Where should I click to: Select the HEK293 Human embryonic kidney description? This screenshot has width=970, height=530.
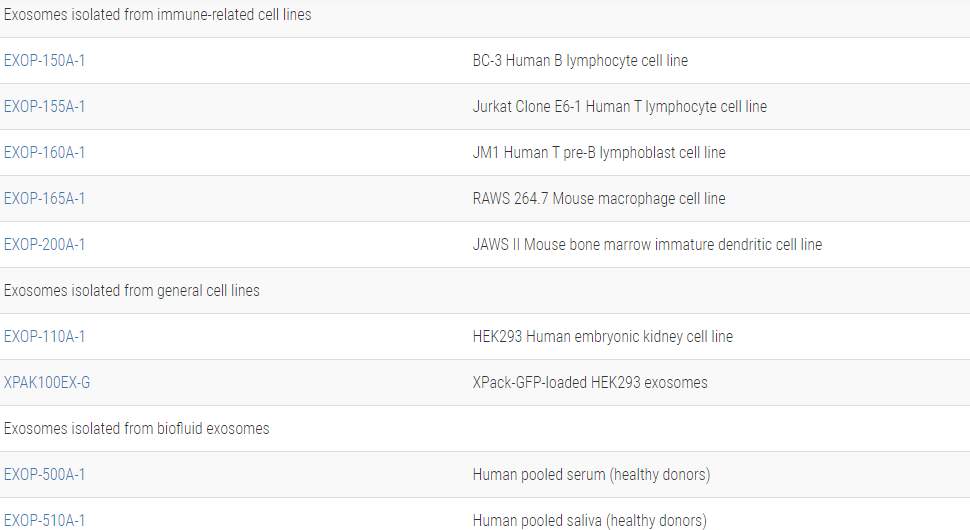click(602, 337)
